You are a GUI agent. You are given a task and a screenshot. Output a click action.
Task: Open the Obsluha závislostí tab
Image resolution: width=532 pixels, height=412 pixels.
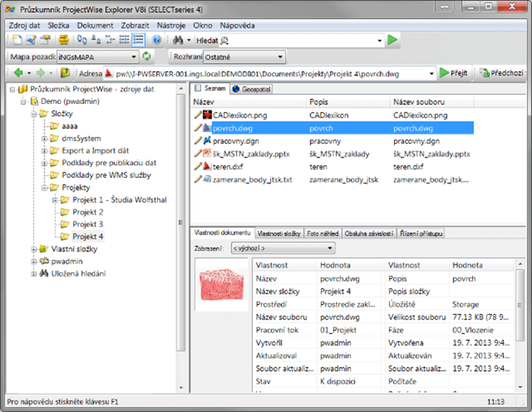369,234
